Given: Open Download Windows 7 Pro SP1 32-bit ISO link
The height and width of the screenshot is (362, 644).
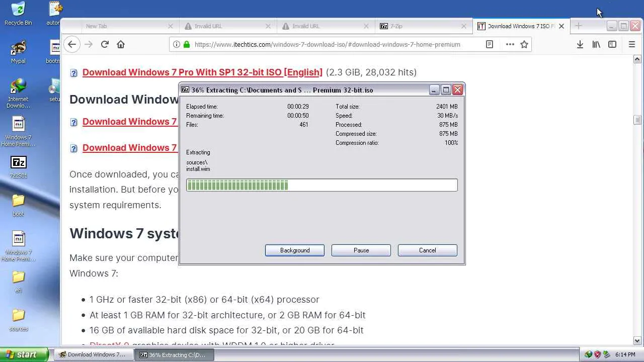Looking at the screenshot, I should [x=202, y=72].
